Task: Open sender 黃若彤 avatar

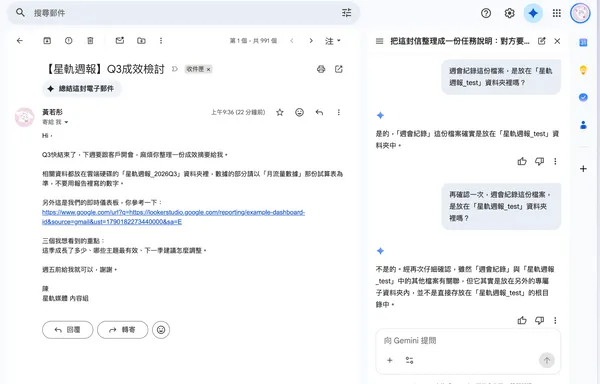Action: point(24,117)
